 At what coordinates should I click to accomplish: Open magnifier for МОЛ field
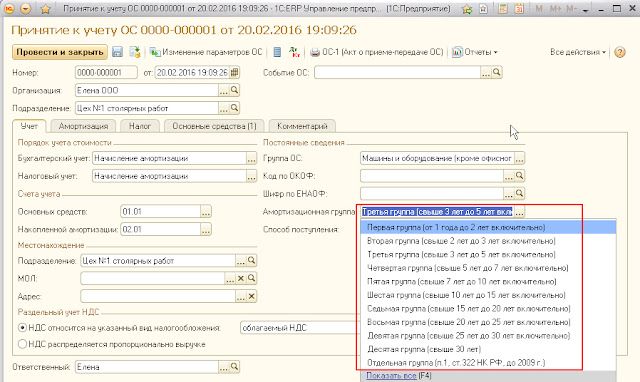click(251, 278)
